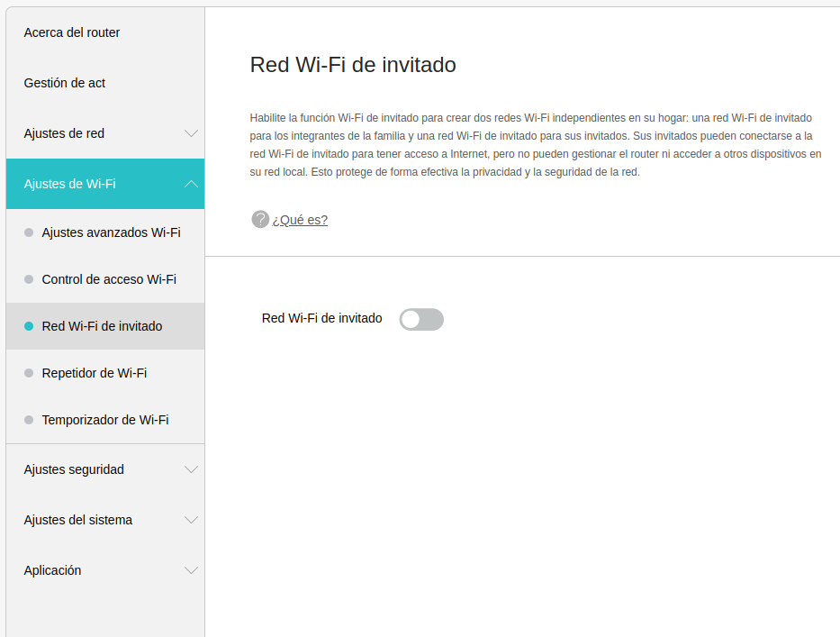
Task: Click the Ajustes seguridad menu label
Action: 74,469
